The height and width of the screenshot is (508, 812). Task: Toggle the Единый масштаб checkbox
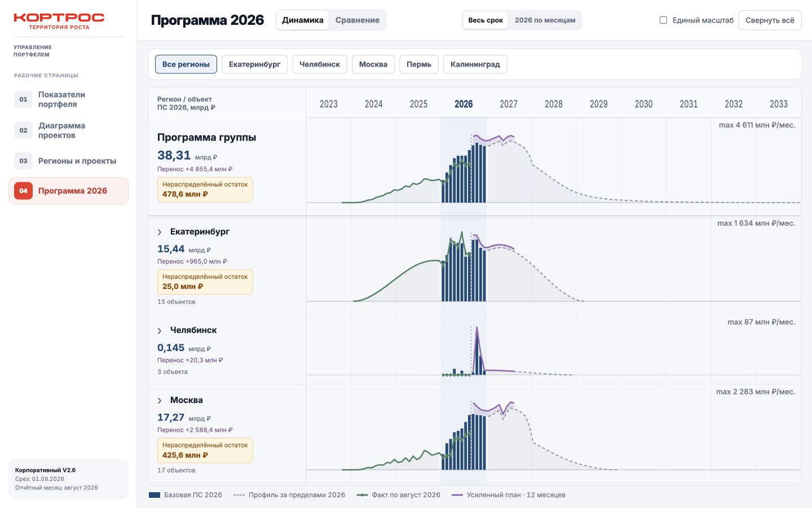point(664,20)
